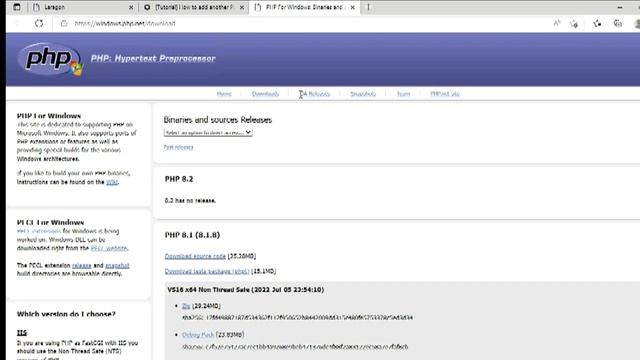This screenshot has width=640, height=360.
Task: Open the Past releases link
Action: pos(178,147)
